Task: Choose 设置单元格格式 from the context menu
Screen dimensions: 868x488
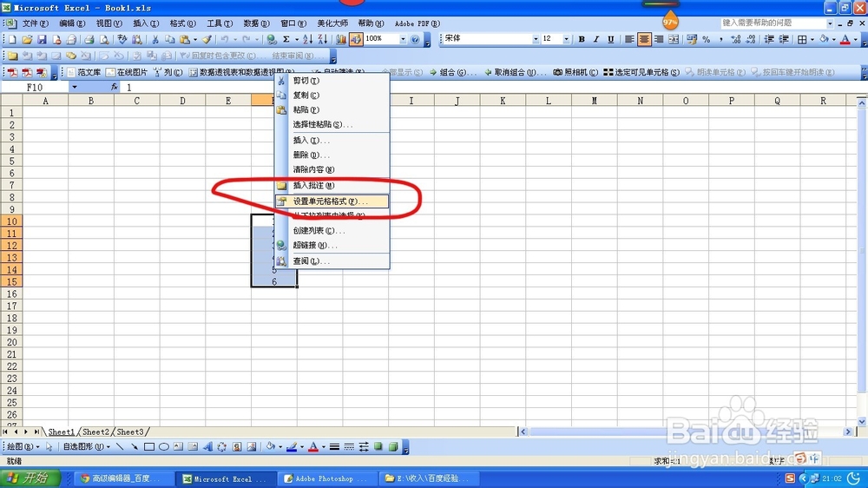Action: point(332,201)
